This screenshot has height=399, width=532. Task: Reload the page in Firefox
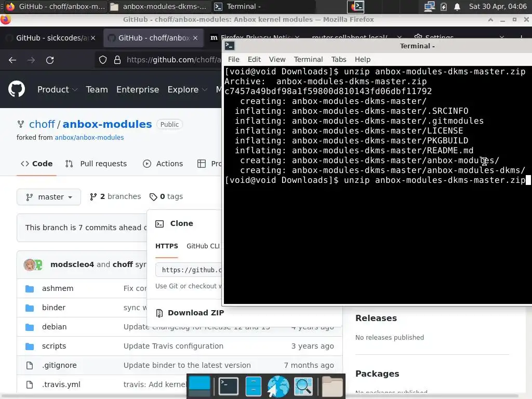click(x=50, y=60)
